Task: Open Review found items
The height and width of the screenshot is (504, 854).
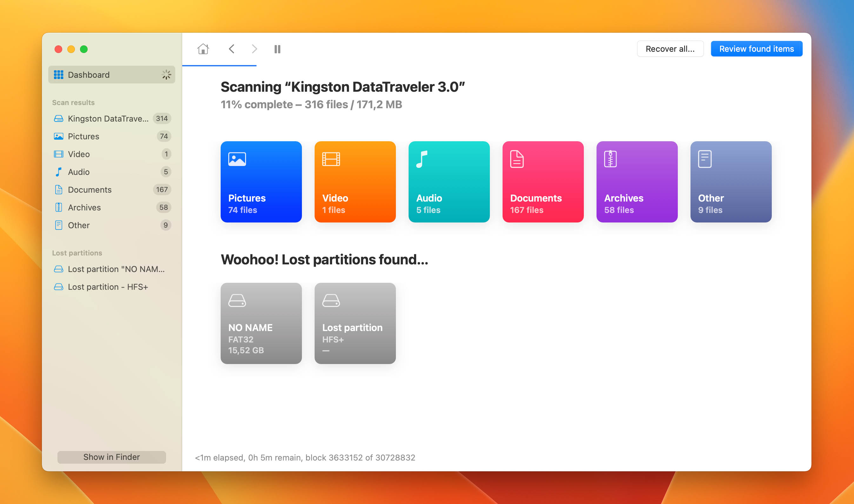Action: (756, 49)
